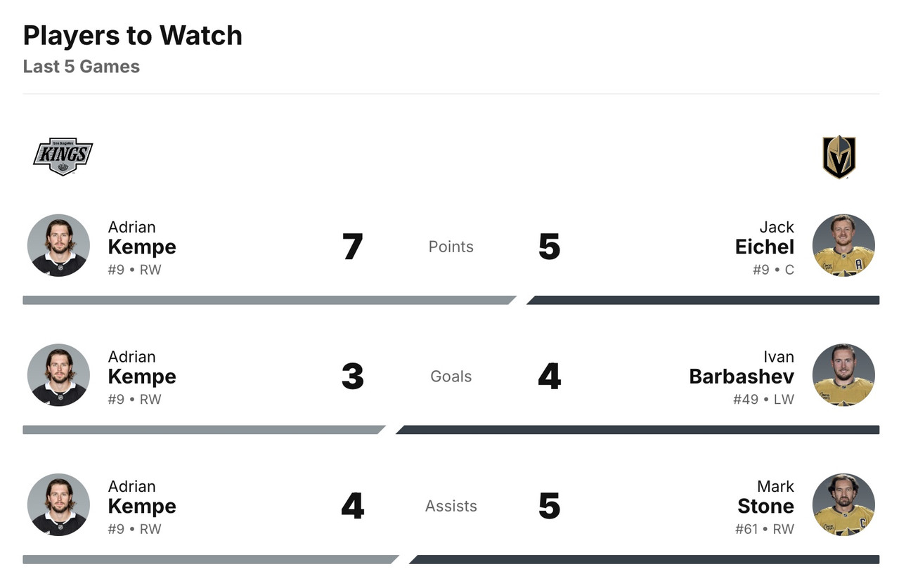This screenshot has height=588, width=899.
Task: Click the Los Angeles Kings logo
Action: click(x=63, y=156)
